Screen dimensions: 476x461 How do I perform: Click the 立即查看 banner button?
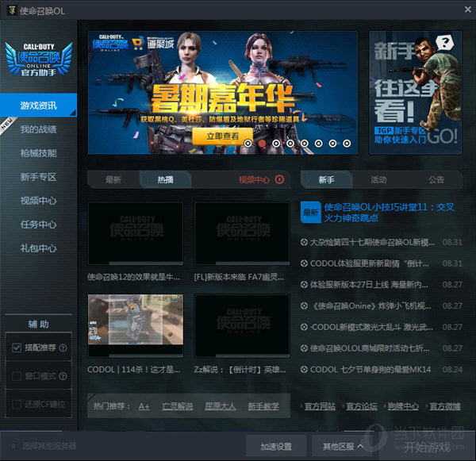222,136
